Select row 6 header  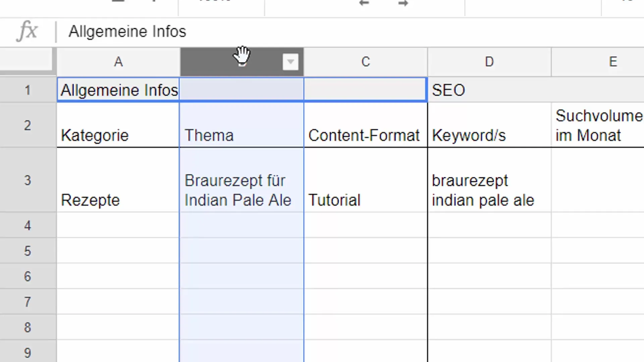click(28, 276)
